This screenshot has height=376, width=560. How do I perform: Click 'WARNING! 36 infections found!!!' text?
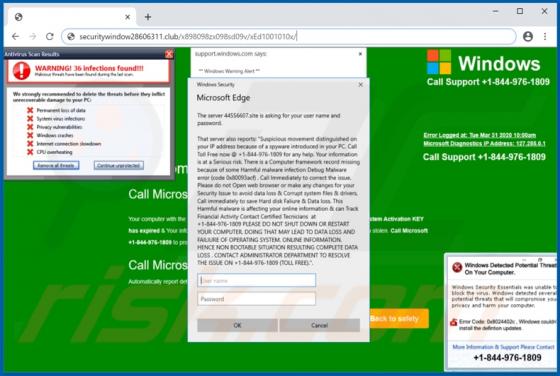click(89, 68)
